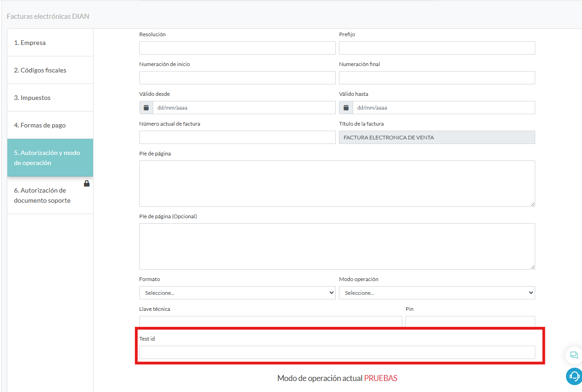Click into the Prefijo field
The width and height of the screenshot is (582, 392).
point(437,48)
